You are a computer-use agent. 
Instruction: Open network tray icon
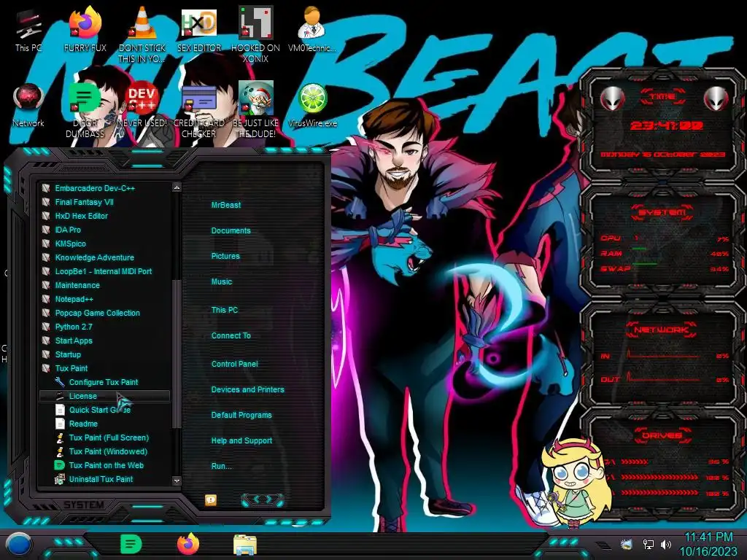pyautogui.click(x=648, y=544)
